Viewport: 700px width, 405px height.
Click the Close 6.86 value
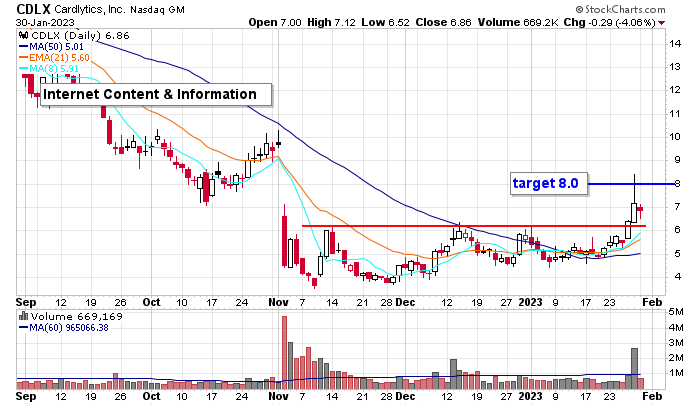(x=443, y=22)
